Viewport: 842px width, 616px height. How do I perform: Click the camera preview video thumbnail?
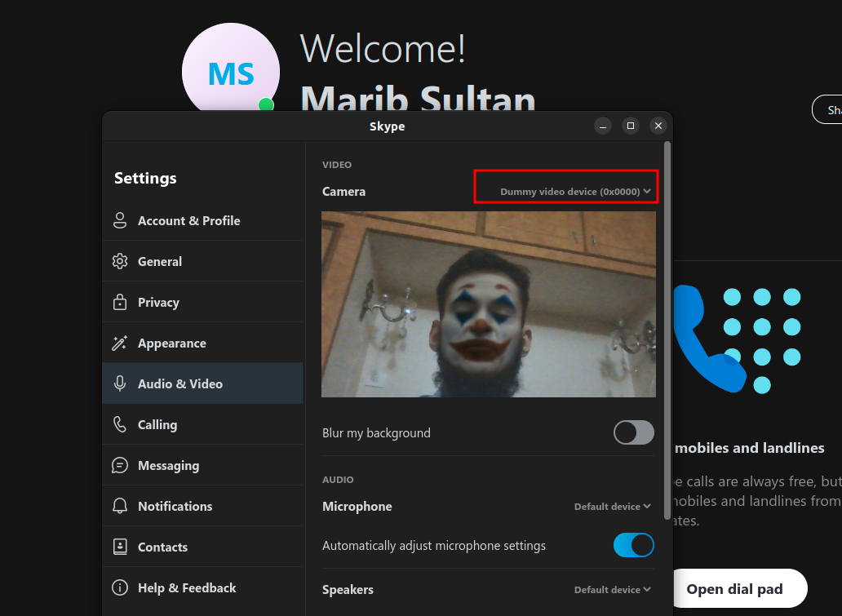[488, 304]
